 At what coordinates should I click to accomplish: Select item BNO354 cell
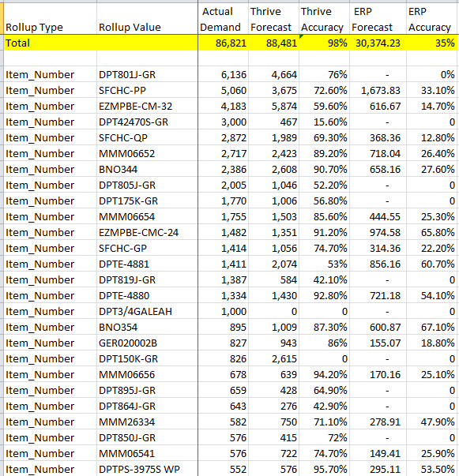point(147,327)
